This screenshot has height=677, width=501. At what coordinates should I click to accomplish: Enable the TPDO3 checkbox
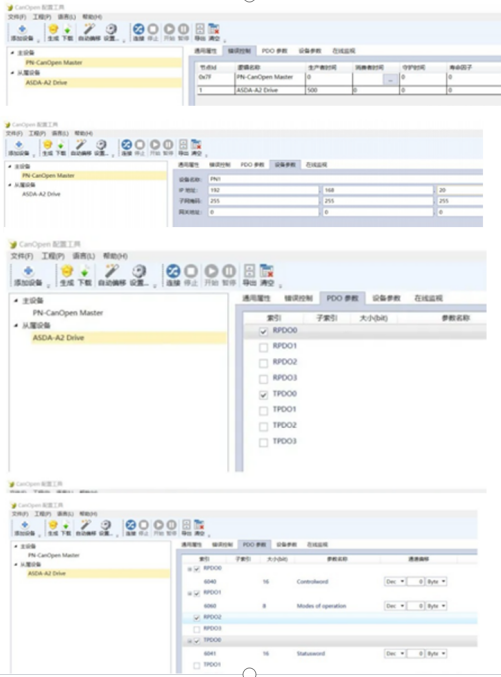263,442
